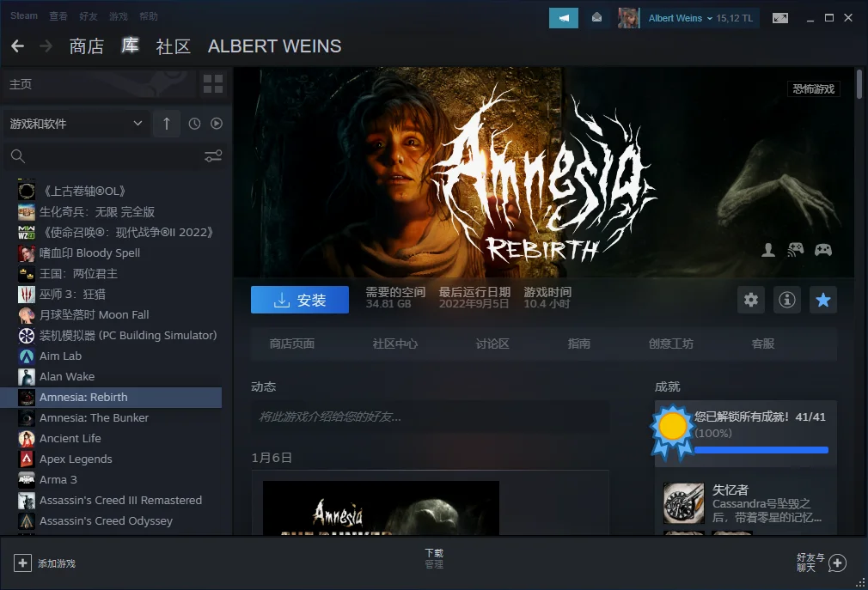Viewport: 868px width, 590px height.
Task: Click the 恐怖游戏 tag label
Action: [x=813, y=89]
